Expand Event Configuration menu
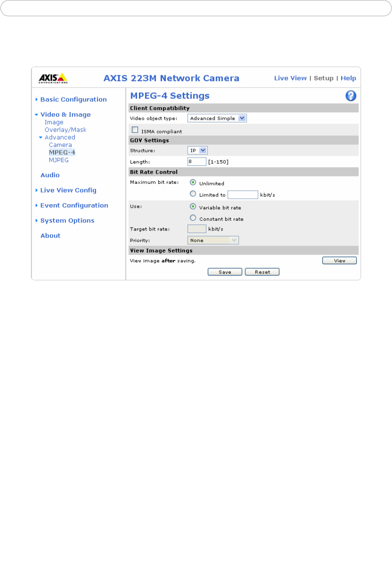This screenshot has width=392, height=564. 74,206
